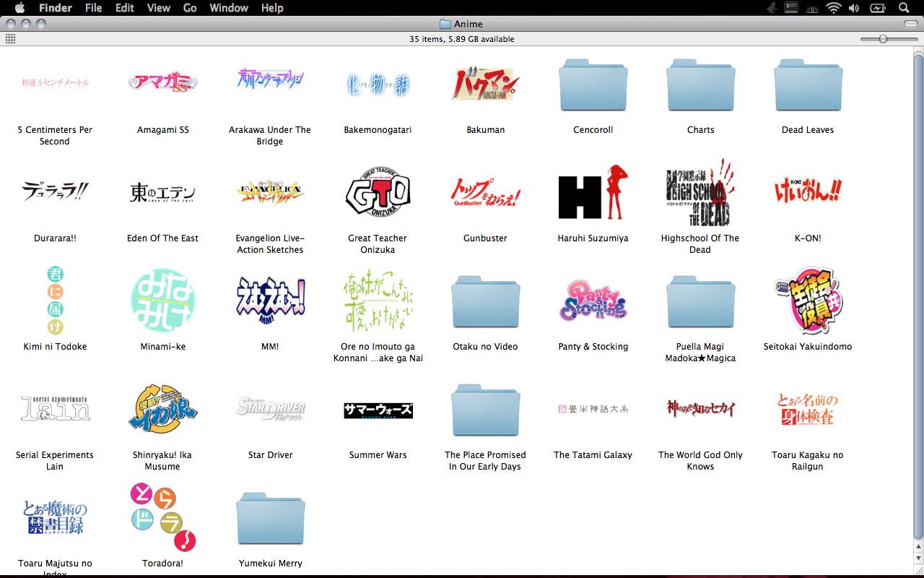
Task: Click the 'Bakemonogatari' file name label
Action: (x=378, y=130)
